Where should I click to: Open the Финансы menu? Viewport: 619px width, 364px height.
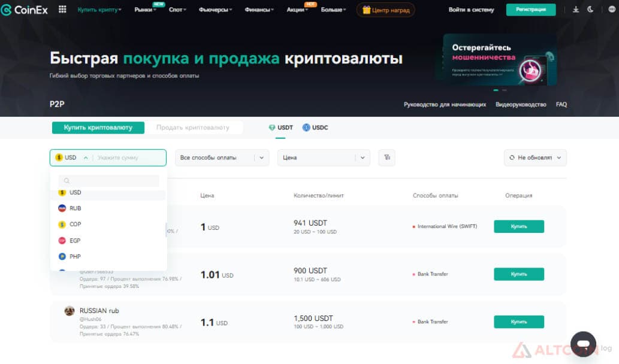pyautogui.click(x=259, y=10)
